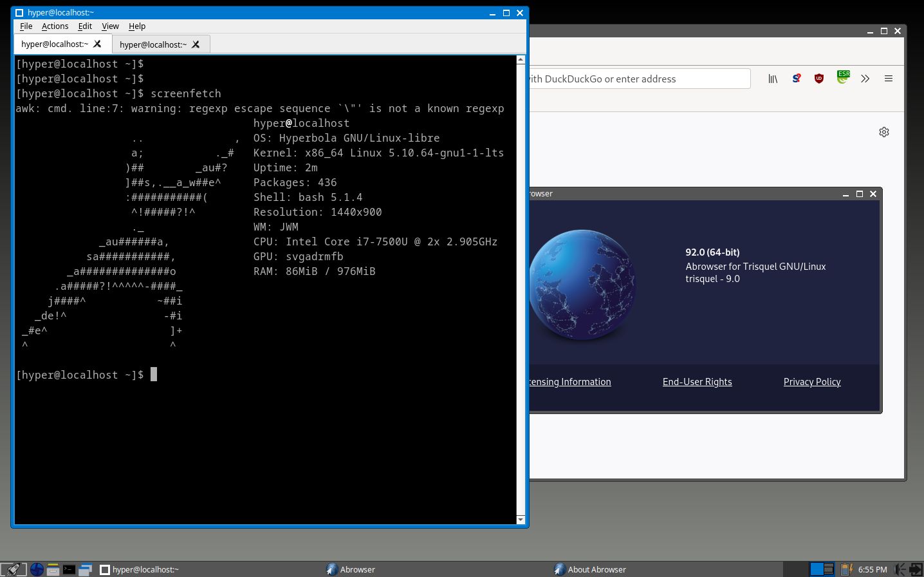The width and height of the screenshot is (924, 577).
Task: Open the Abrowser hamburger menu
Action: click(889, 79)
